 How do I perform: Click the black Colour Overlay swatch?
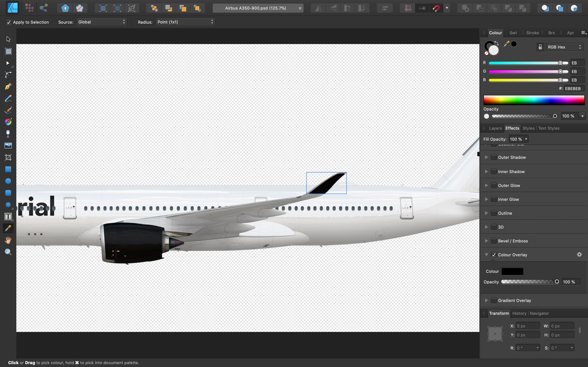(x=512, y=271)
